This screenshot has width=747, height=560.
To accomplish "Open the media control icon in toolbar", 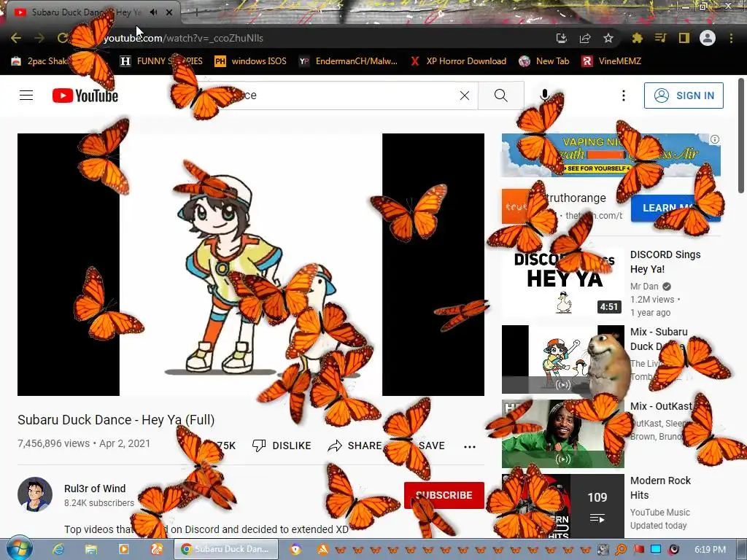I will [x=660, y=38].
